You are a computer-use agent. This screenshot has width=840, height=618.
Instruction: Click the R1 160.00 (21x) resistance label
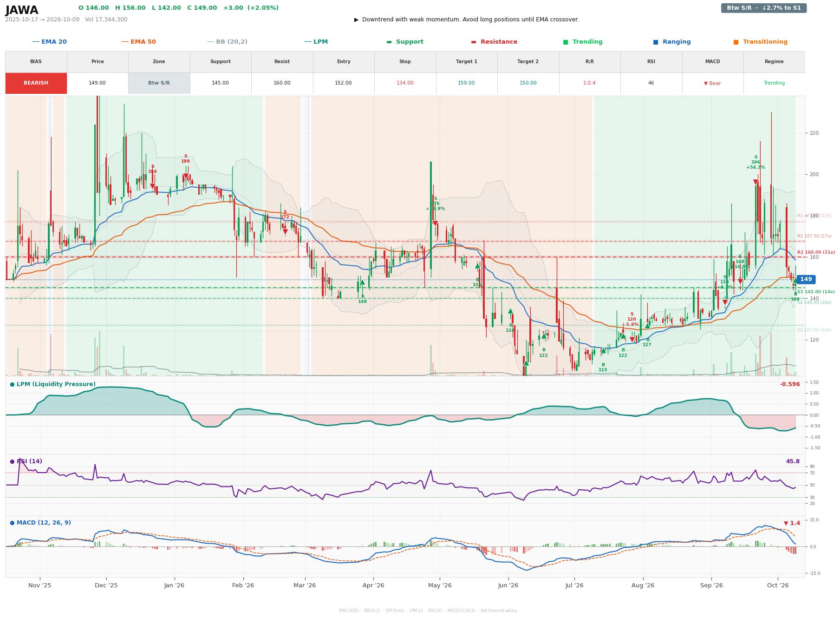point(816,252)
